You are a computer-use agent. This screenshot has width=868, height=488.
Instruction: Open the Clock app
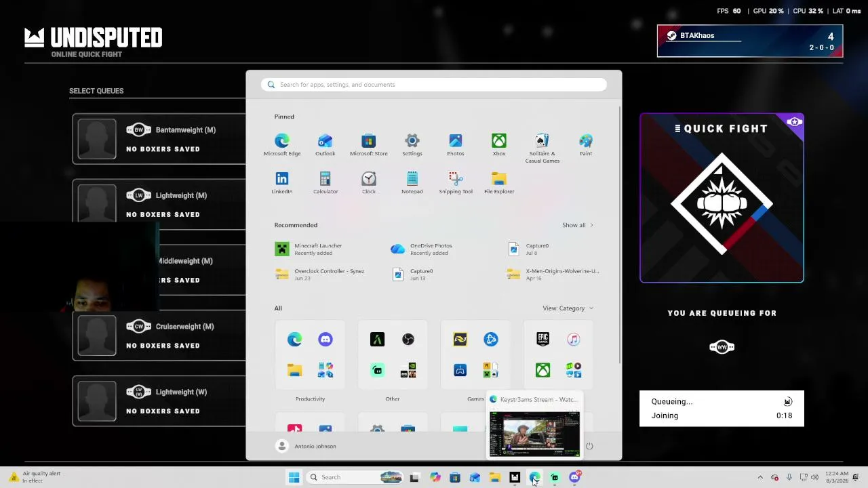coord(369,182)
